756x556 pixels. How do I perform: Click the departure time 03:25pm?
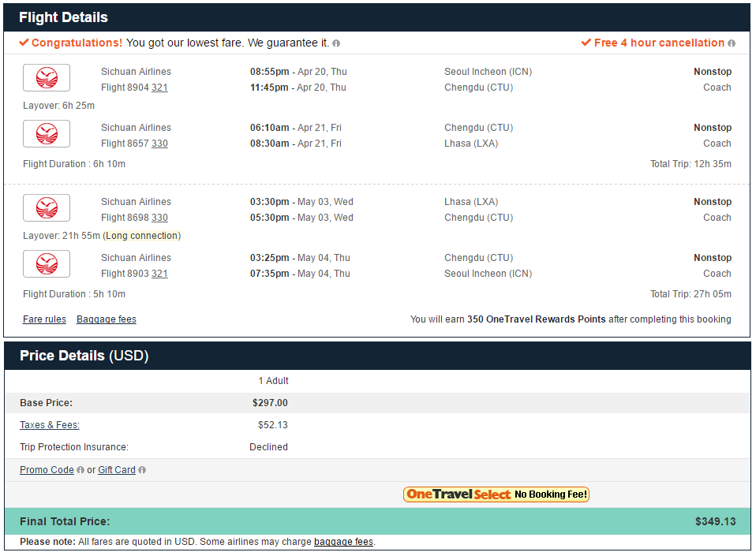pyautogui.click(x=270, y=257)
